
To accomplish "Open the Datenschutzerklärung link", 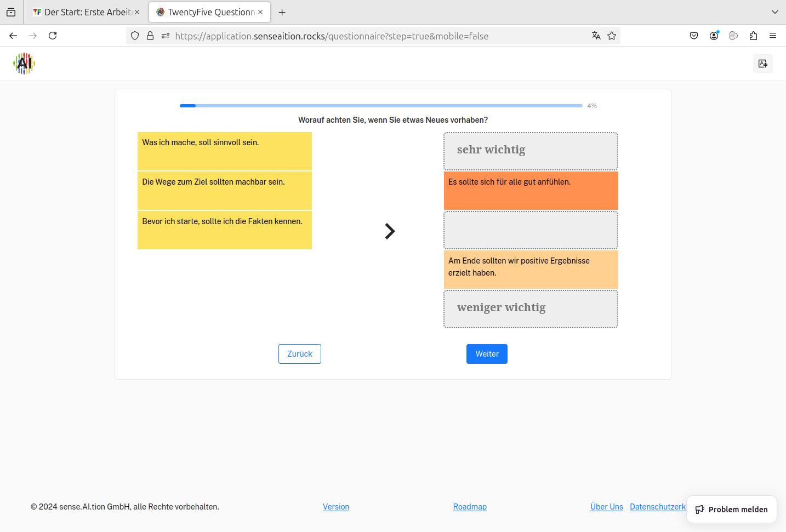I will 658,507.
